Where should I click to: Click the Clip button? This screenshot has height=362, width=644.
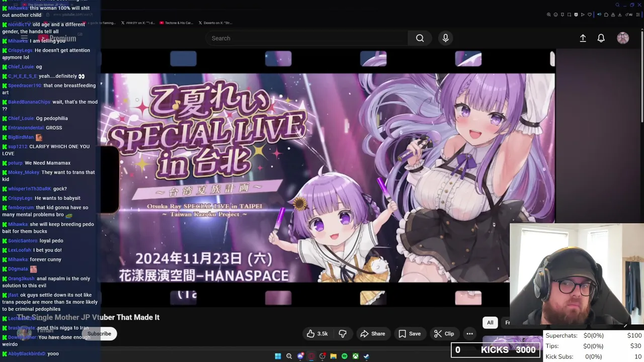click(x=444, y=334)
